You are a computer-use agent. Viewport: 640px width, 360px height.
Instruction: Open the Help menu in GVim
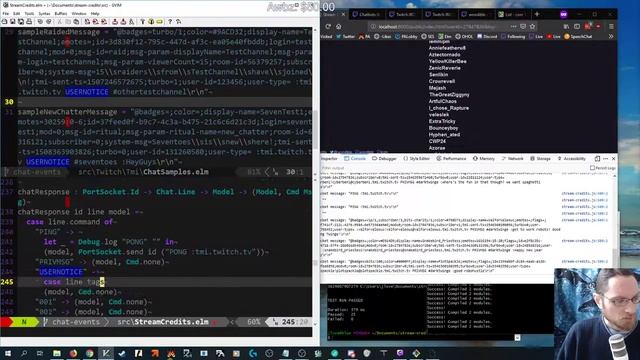coord(95,13)
